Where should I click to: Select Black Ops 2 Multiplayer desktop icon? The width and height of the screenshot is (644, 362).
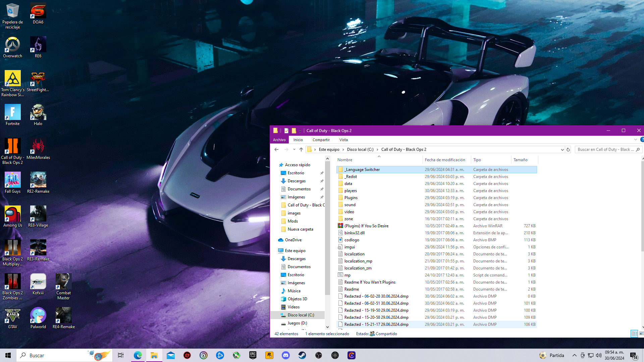coord(12,253)
